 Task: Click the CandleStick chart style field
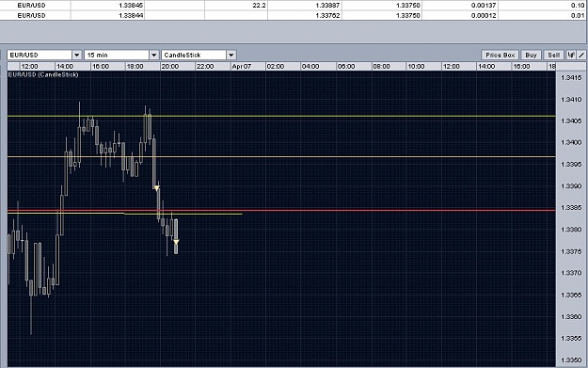pos(194,56)
